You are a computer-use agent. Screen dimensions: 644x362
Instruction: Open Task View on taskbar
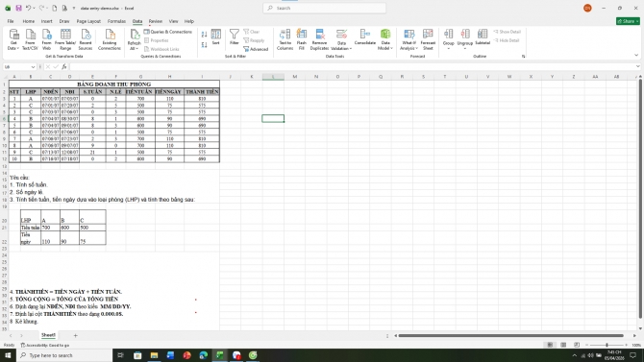click(x=120, y=355)
